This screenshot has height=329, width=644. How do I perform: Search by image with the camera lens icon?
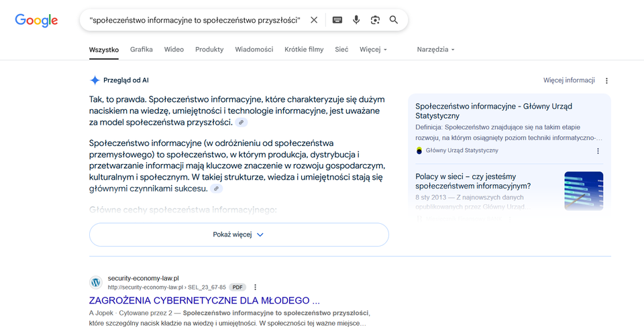[375, 20]
